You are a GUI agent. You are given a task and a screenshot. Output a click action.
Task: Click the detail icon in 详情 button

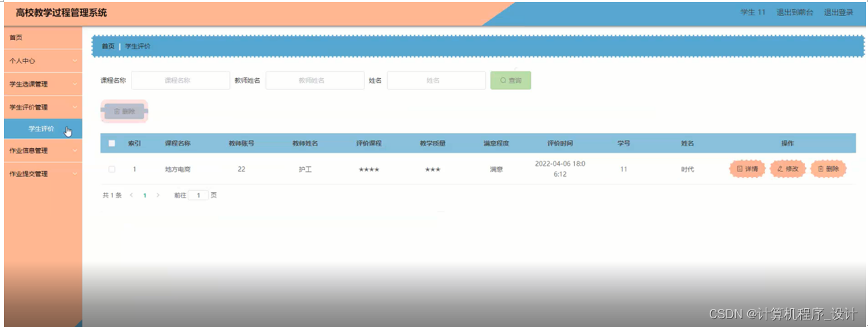click(740, 170)
